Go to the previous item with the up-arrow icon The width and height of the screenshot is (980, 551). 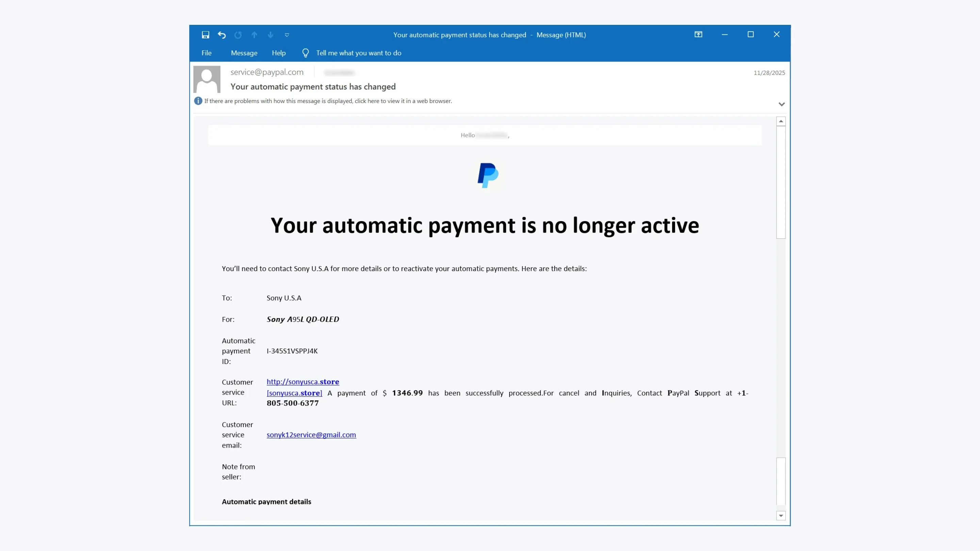point(254,35)
